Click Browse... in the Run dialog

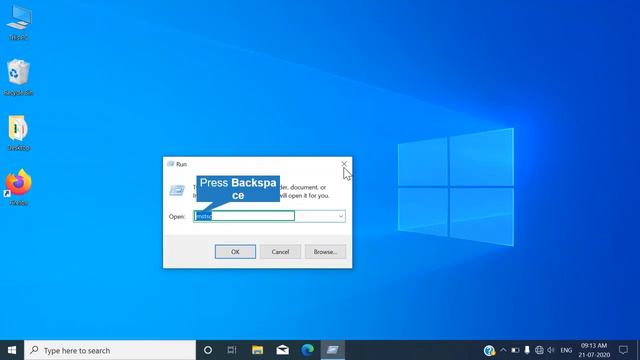[325, 252]
